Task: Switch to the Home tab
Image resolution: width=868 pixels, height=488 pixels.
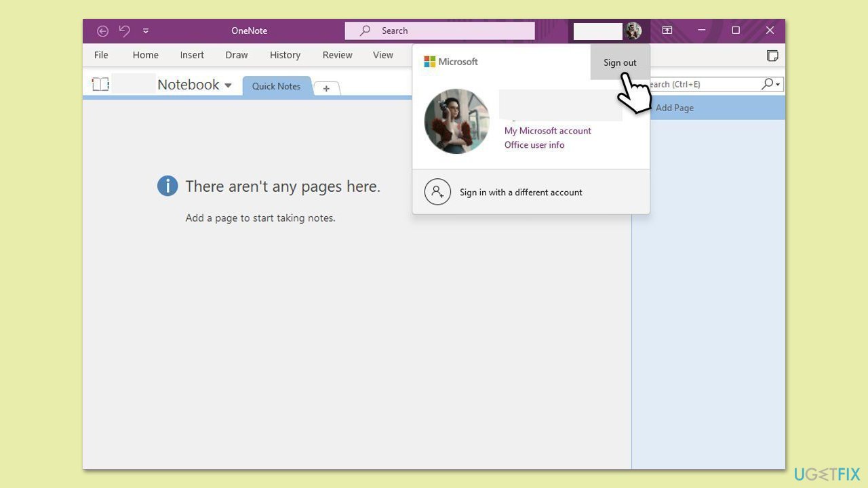Action: [x=145, y=55]
